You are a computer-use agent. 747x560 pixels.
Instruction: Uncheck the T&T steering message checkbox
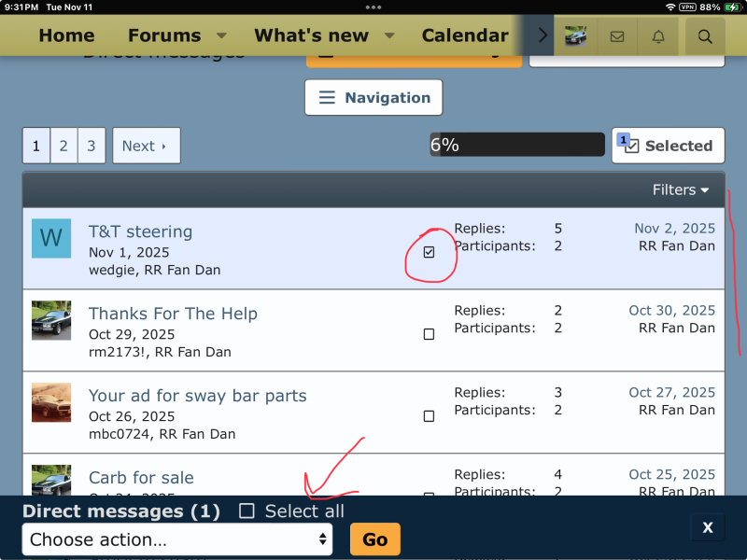point(429,252)
